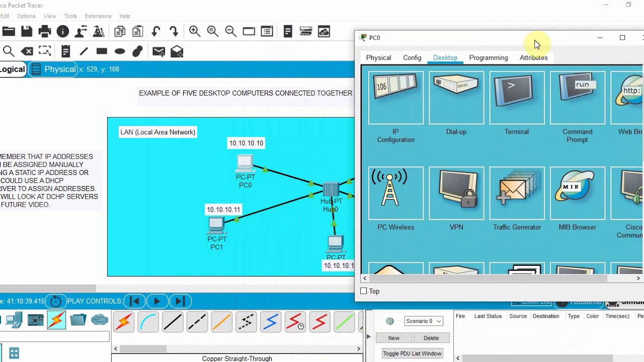Open the Attributes tab of PC0
644x362 pixels.
[533, 58]
